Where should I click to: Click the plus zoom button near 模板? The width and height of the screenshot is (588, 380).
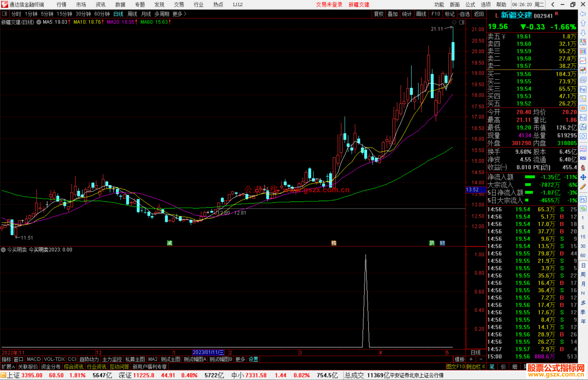point(471,359)
